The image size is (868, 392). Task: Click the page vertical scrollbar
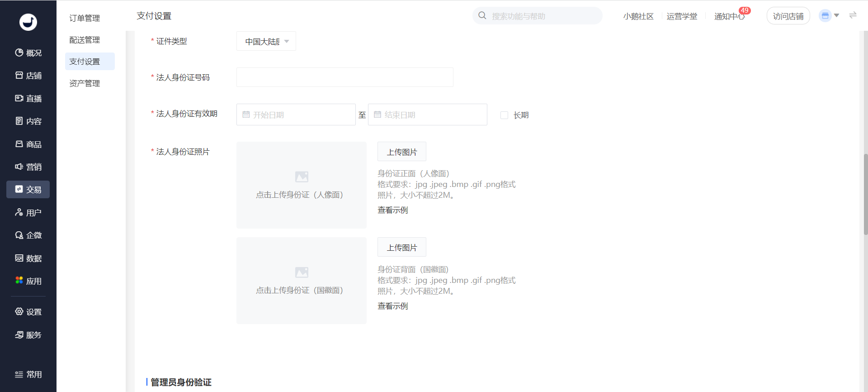click(866, 194)
